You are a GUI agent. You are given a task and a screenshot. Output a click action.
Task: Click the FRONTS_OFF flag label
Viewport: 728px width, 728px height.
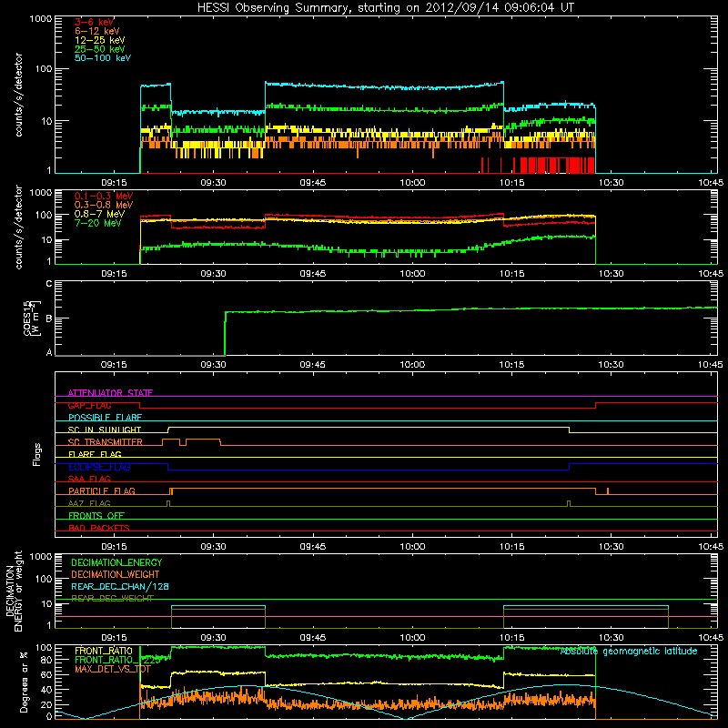96,516
